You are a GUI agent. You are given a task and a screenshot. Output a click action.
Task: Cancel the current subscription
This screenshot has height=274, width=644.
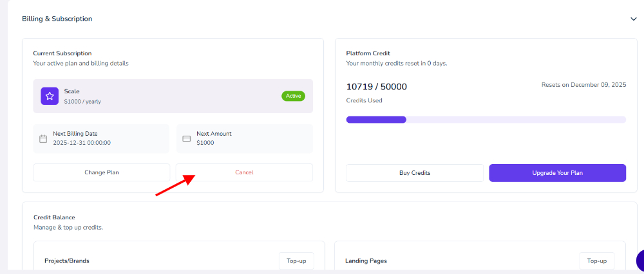click(244, 172)
